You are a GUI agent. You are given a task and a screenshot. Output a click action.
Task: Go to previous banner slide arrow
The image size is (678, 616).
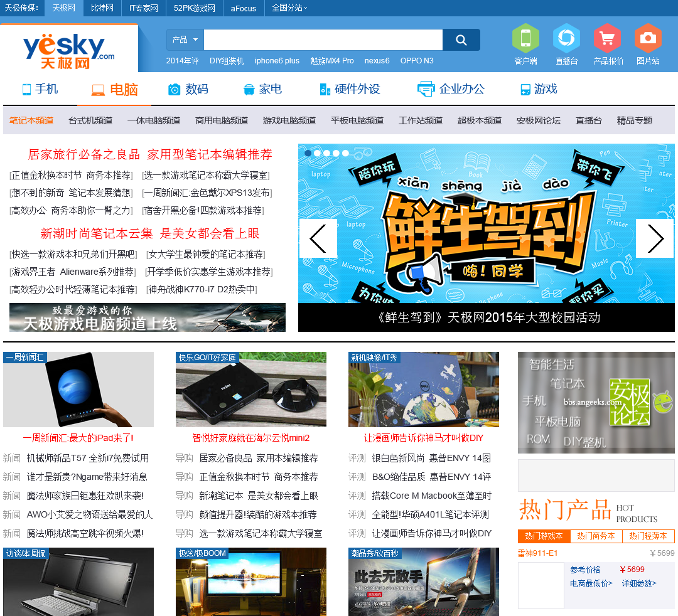click(318, 238)
